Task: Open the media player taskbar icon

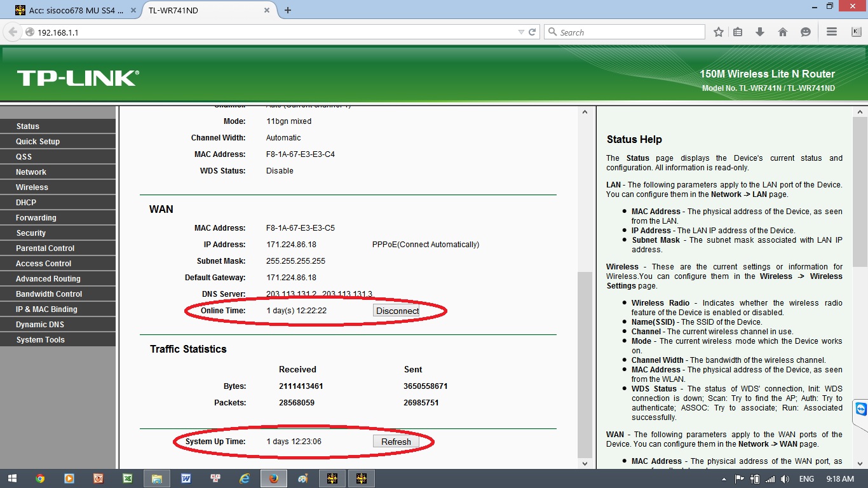Action: 69,478
